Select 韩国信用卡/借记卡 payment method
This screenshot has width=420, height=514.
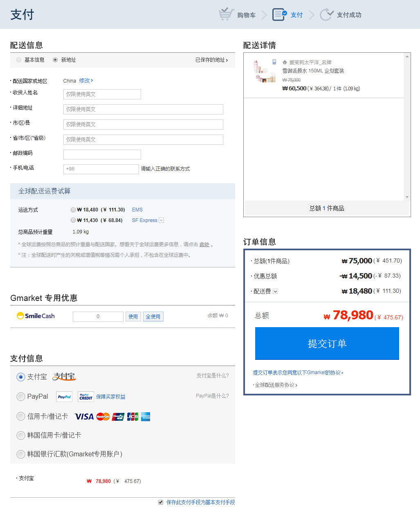pyautogui.click(x=21, y=435)
